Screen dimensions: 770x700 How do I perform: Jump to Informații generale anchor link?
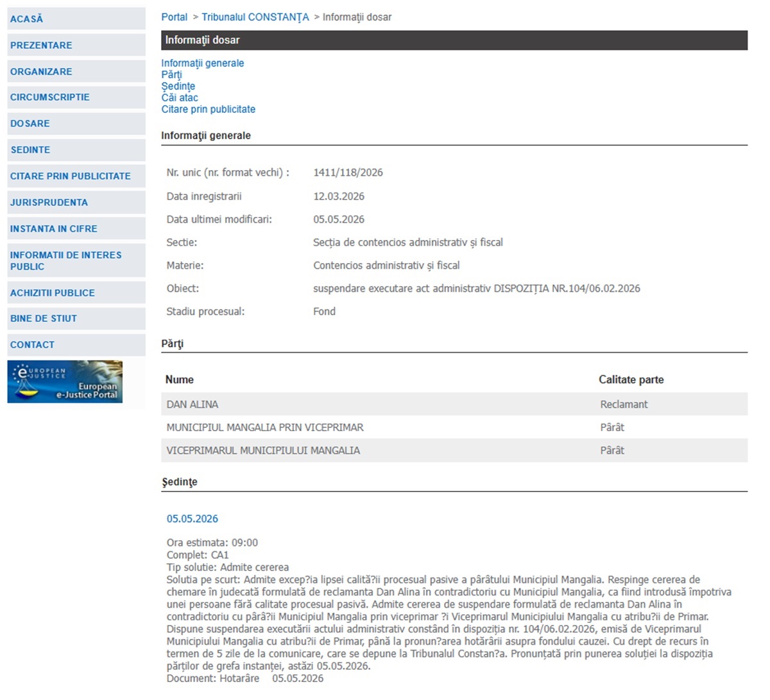pyautogui.click(x=203, y=63)
